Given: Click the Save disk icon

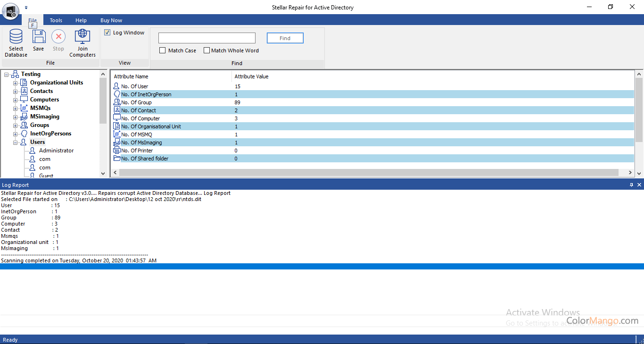Looking at the screenshot, I should coord(38,37).
